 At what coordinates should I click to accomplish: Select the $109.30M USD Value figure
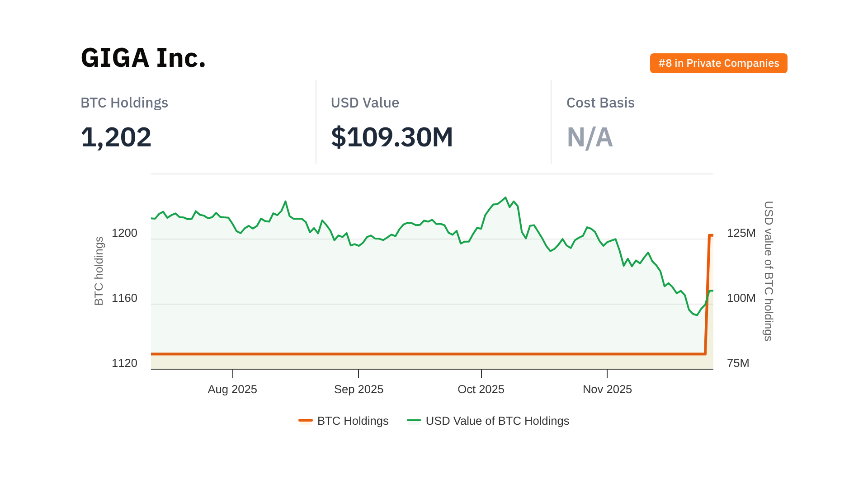tap(392, 137)
